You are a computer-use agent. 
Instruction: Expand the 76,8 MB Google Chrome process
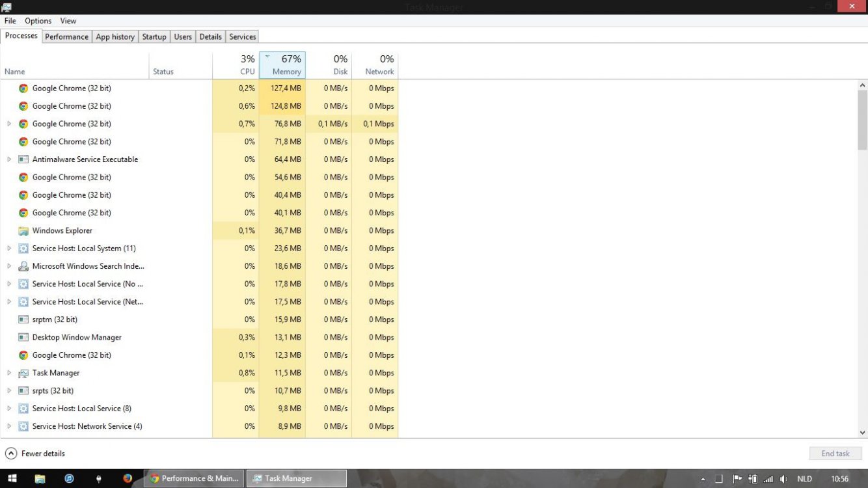(x=9, y=124)
